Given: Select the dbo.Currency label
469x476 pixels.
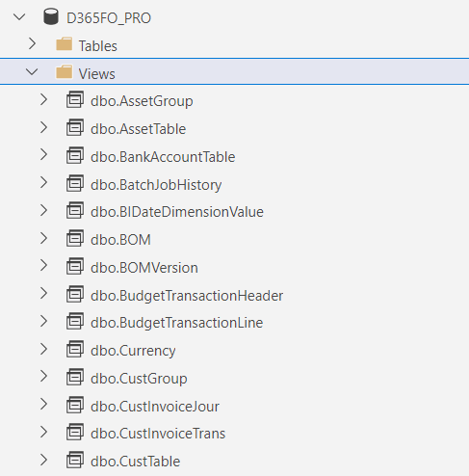Looking at the screenshot, I should pos(133,352).
